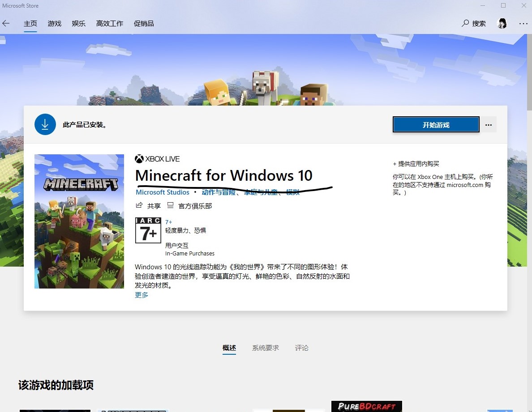532x412 pixels.
Task: Close the Microsoft Store window
Action: pos(523,5)
